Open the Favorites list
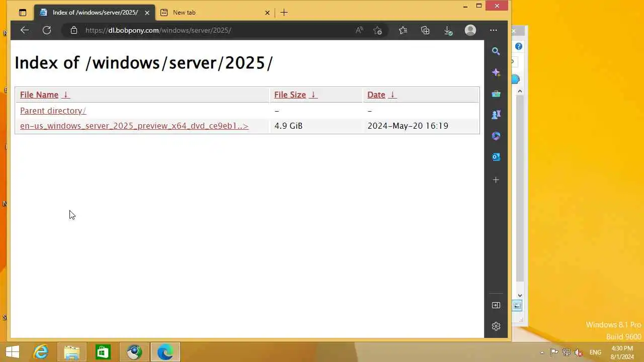Image resolution: width=644 pixels, height=362 pixels. point(403,30)
